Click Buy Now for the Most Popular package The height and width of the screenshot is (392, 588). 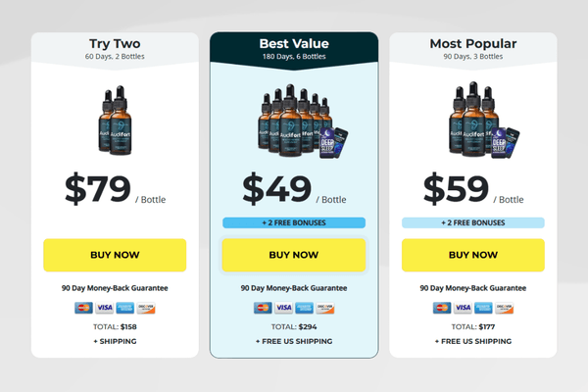(x=473, y=255)
